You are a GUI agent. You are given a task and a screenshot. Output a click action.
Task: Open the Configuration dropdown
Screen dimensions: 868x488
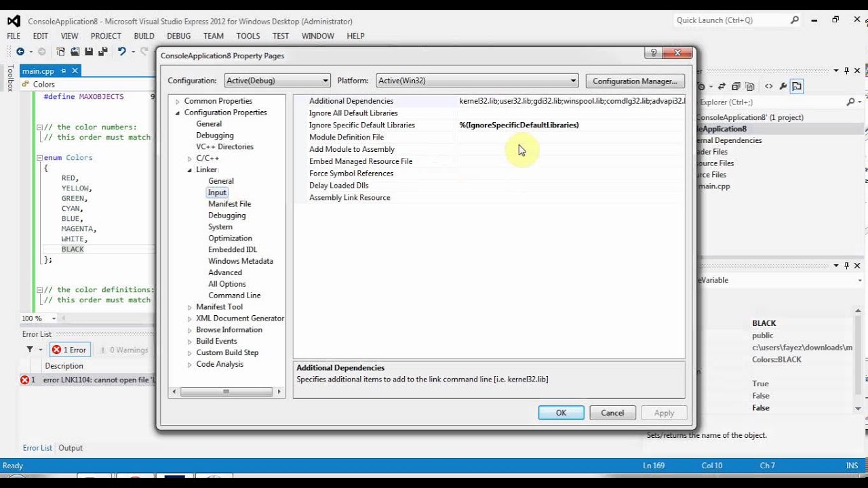(x=277, y=81)
